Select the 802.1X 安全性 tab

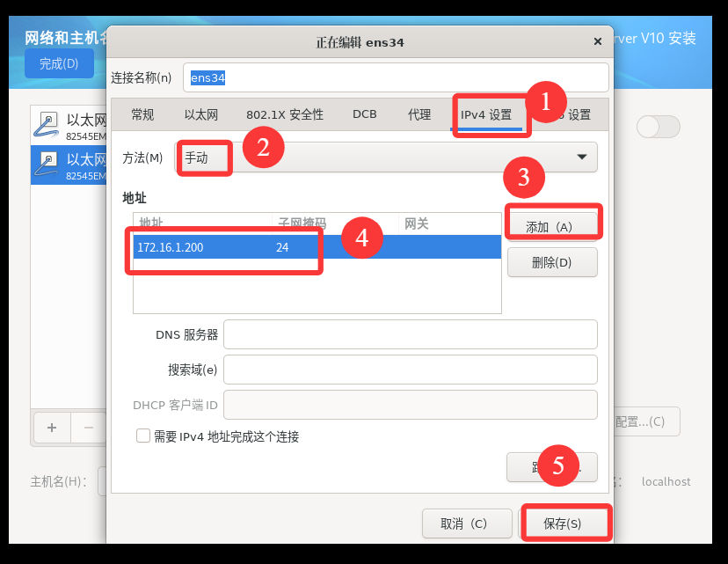pos(285,114)
